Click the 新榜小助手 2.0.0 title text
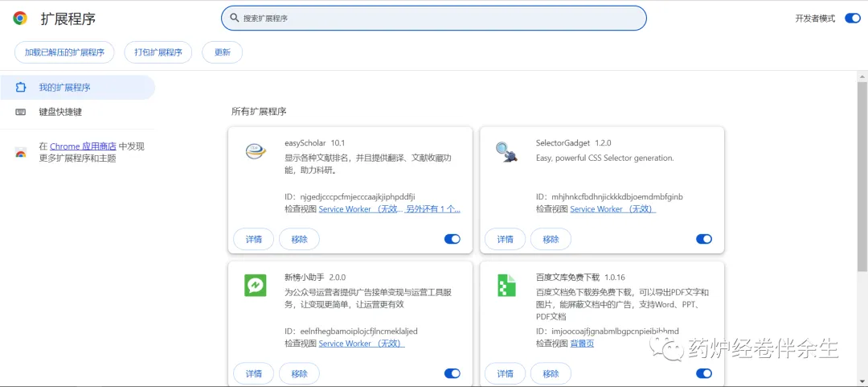Screen dimensions: 868x387 pos(315,277)
